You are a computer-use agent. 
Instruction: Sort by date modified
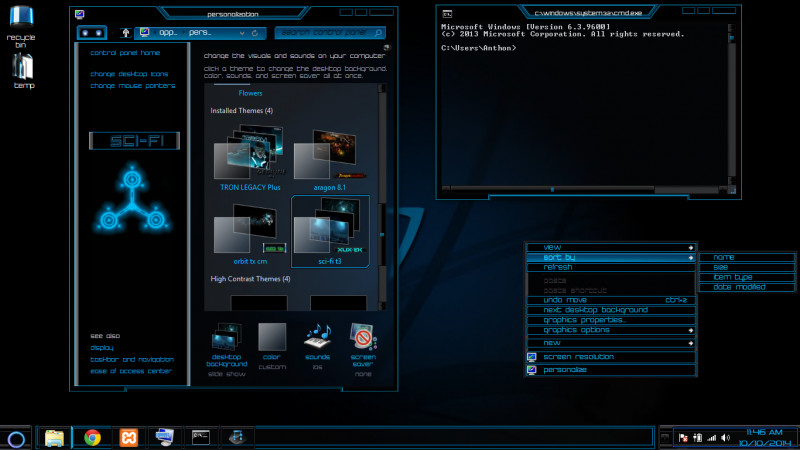click(747, 287)
